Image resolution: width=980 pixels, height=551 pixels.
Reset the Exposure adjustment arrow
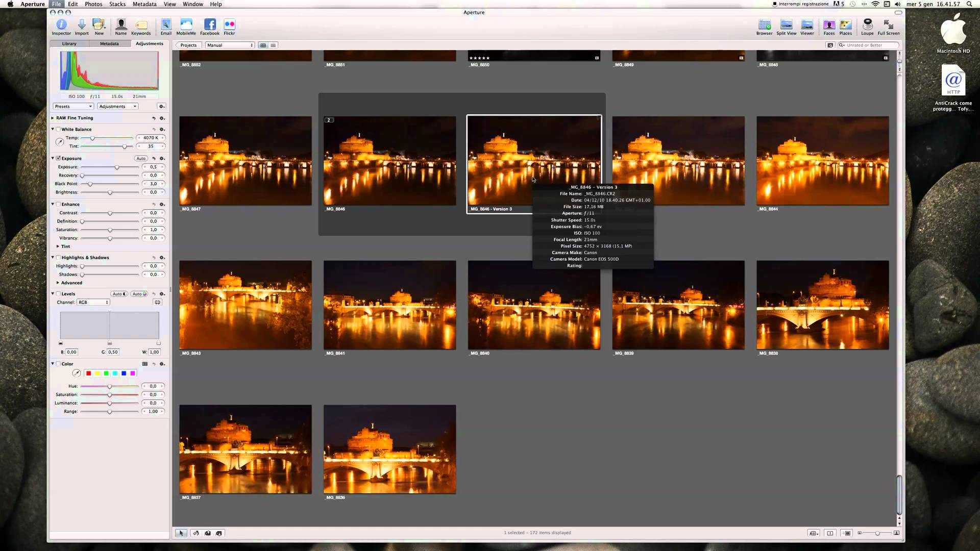154,159
